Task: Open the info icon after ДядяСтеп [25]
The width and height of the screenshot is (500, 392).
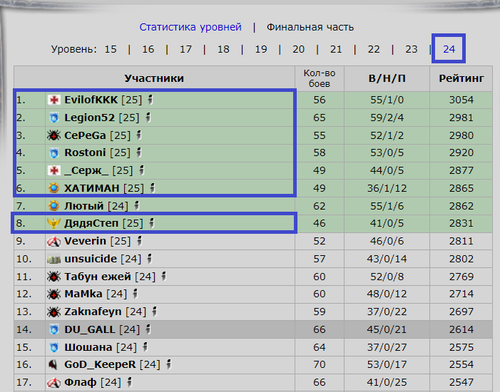Action: 152,222
